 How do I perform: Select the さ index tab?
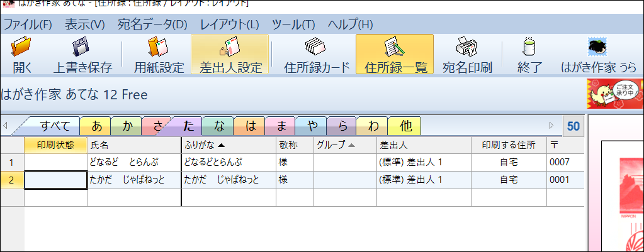[x=157, y=126]
